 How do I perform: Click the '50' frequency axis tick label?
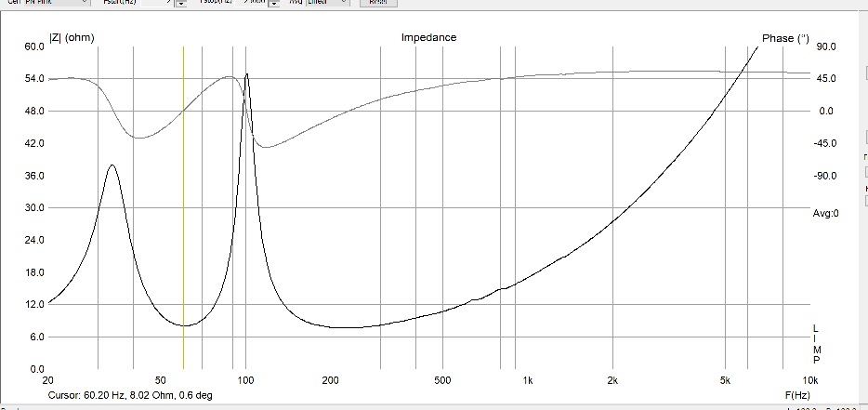click(160, 380)
